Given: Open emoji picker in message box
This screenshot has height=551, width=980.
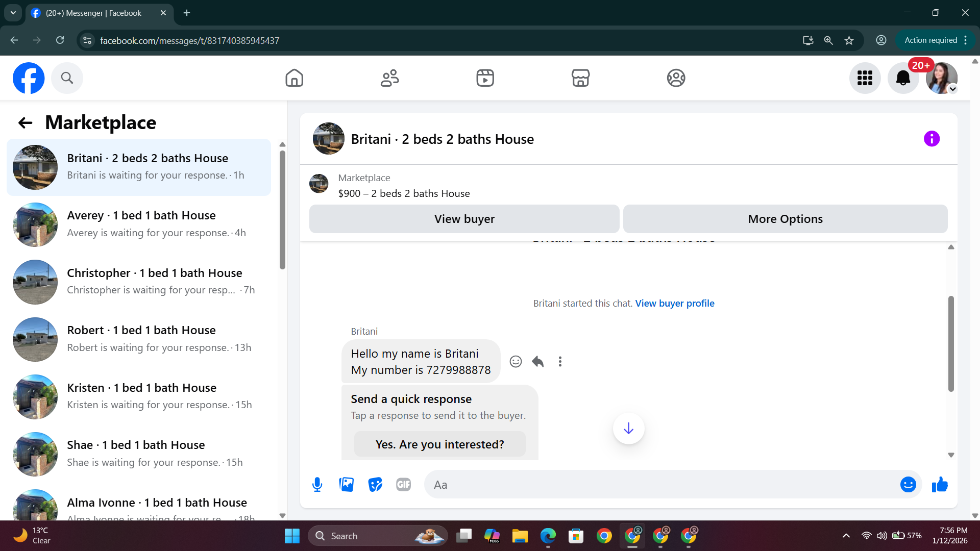Looking at the screenshot, I should 908,484.
